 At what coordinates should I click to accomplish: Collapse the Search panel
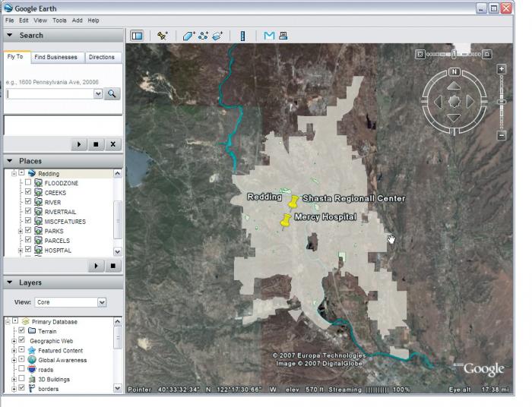point(9,36)
